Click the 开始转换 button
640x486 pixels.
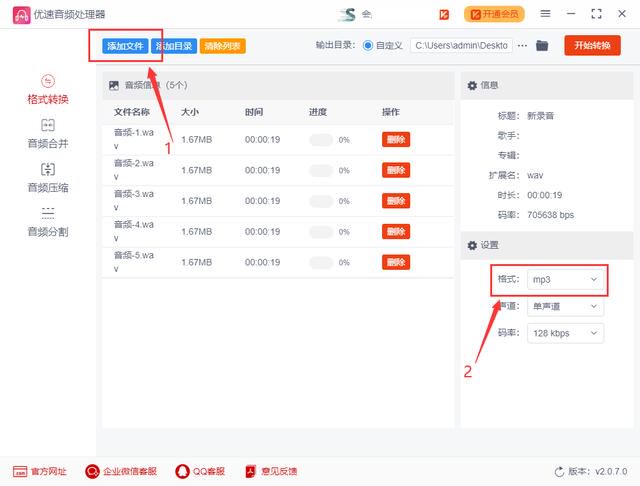click(x=593, y=45)
